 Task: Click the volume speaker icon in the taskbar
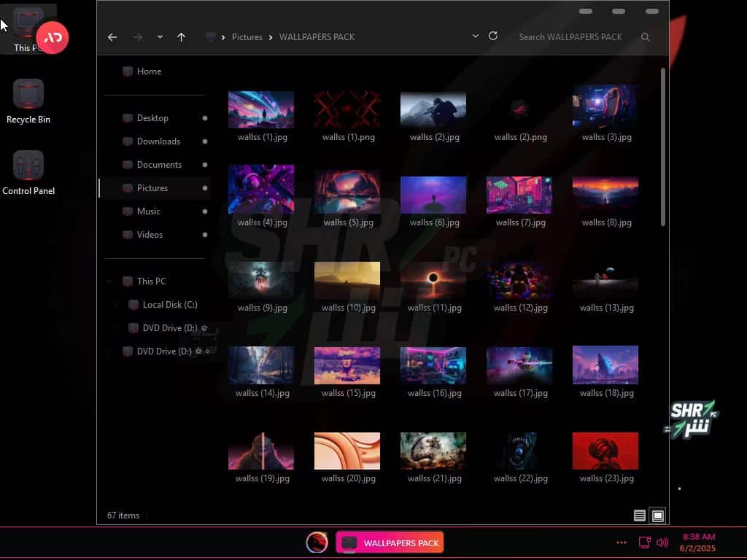click(x=662, y=542)
